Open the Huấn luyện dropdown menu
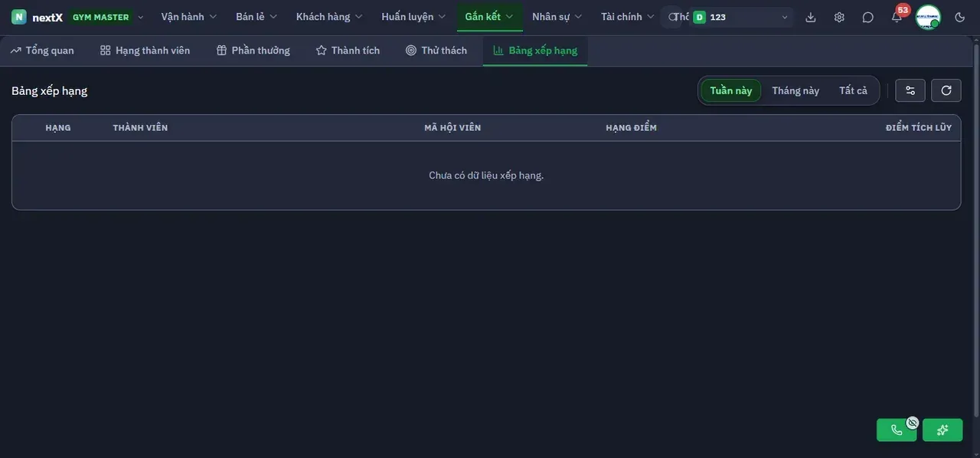 413,17
